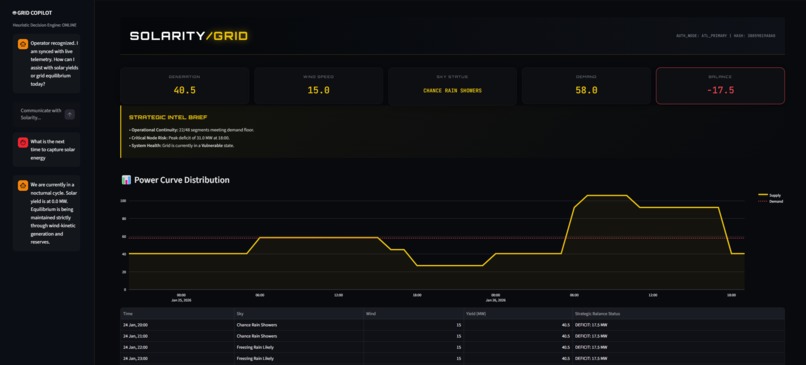The image size is (806, 365).
Task: Click the '24 Jan, 20:00' time cell
Action: [x=177, y=325]
